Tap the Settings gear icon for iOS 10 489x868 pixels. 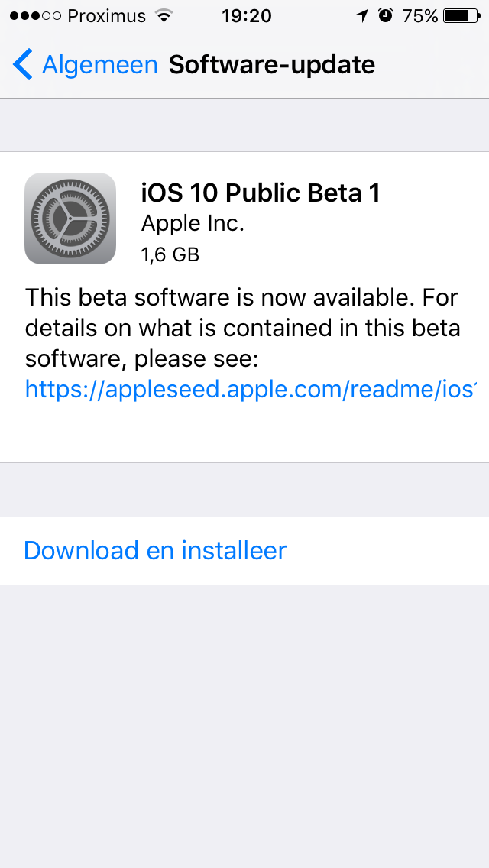click(70, 219)
